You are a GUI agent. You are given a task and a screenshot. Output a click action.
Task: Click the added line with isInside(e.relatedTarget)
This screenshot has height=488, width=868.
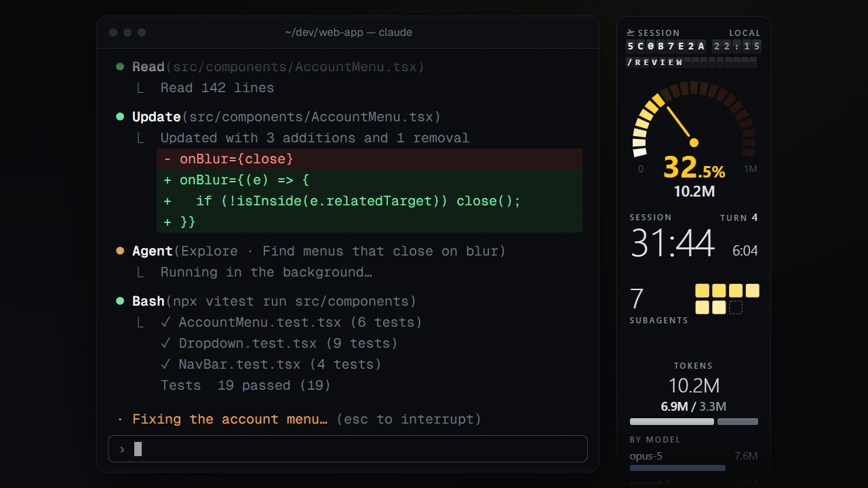(370, 201)
